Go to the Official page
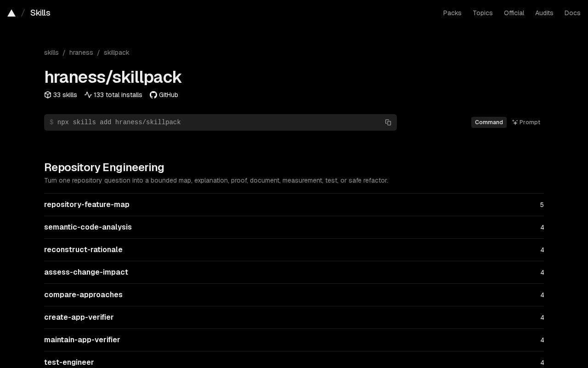 pyautogui.click(x=514, y=13)
